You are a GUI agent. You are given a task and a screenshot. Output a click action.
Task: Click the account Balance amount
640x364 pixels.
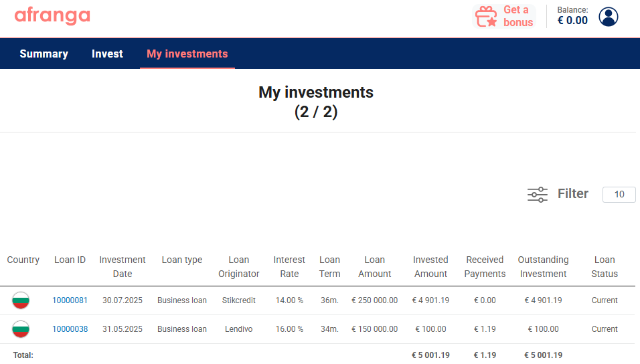tap(572, 20)
